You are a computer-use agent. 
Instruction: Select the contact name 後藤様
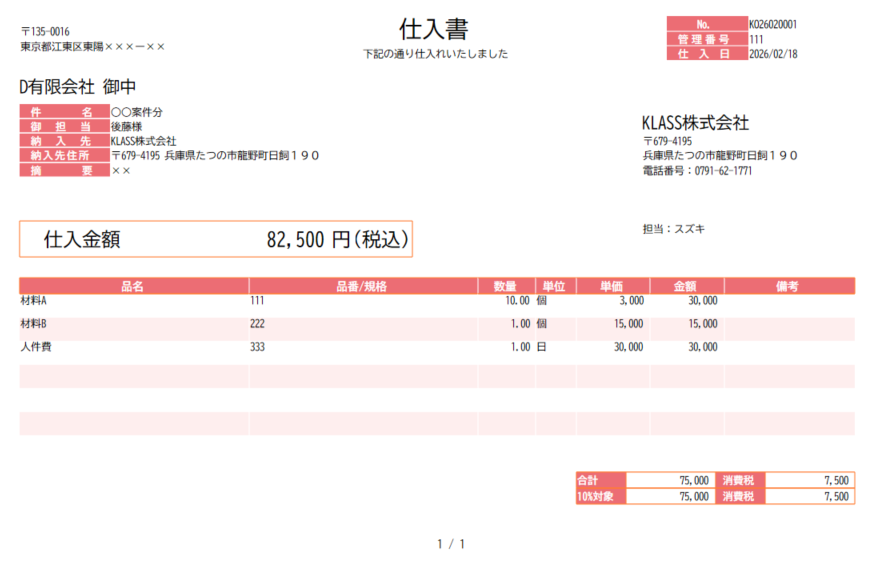point(126,127)
